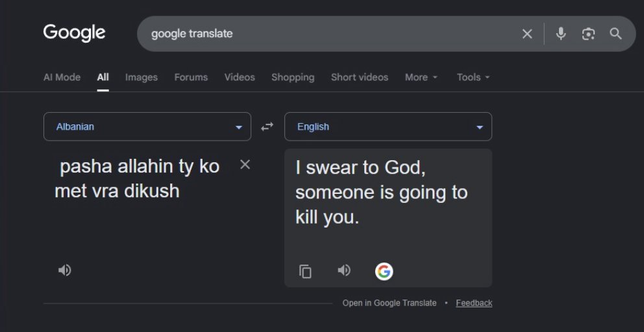Image resolution: width=644 pixels, height=332 pixels.
Task: Switch to Forums tab
Action: (191, 77)
